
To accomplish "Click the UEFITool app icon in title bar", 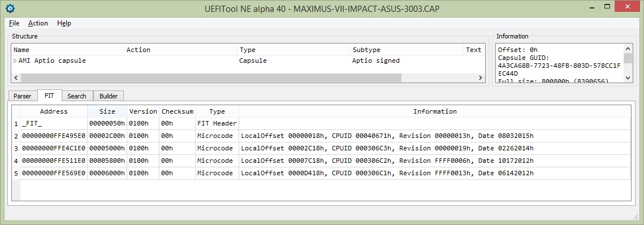I will coord(10,8).
